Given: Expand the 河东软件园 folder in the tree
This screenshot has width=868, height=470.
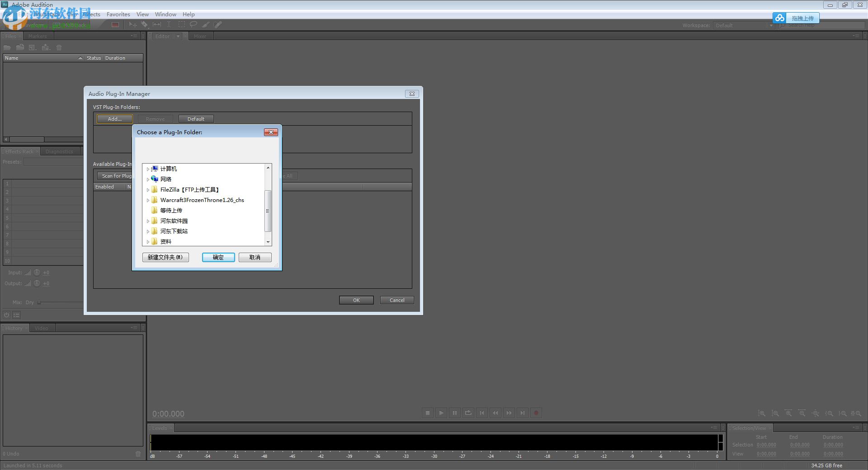Looking at the screenshot, I should [x=148, y=221].
